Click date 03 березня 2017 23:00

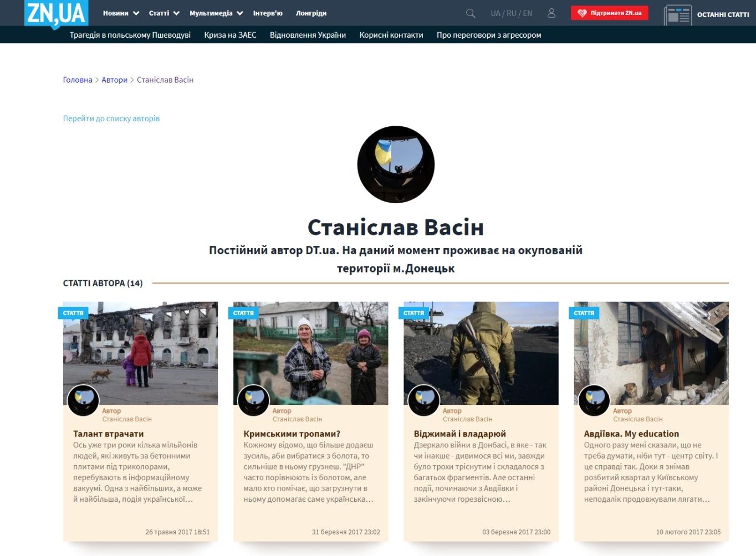[x=517, y=532]
